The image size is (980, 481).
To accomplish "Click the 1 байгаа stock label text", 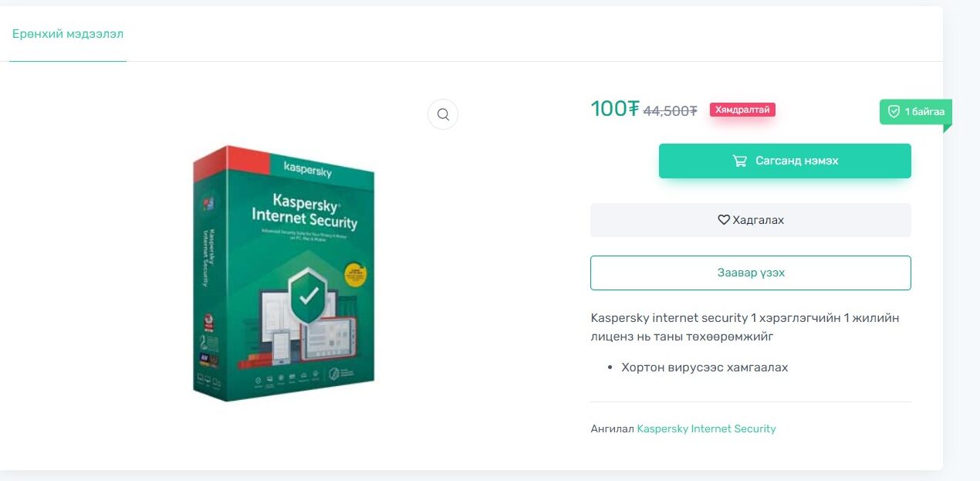I will click(x=924, y=112).
